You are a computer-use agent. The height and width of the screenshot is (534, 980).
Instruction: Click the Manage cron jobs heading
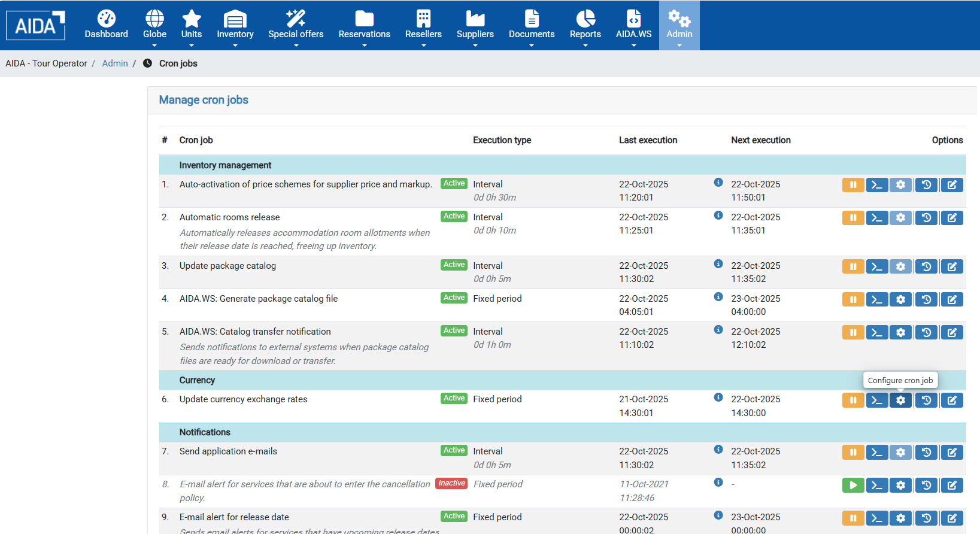204,100
